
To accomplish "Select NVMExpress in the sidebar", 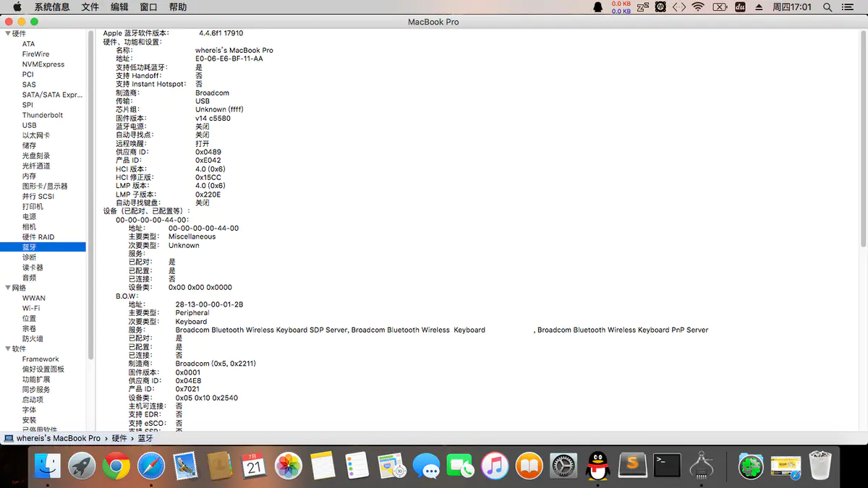I will (x=43, y=64).
